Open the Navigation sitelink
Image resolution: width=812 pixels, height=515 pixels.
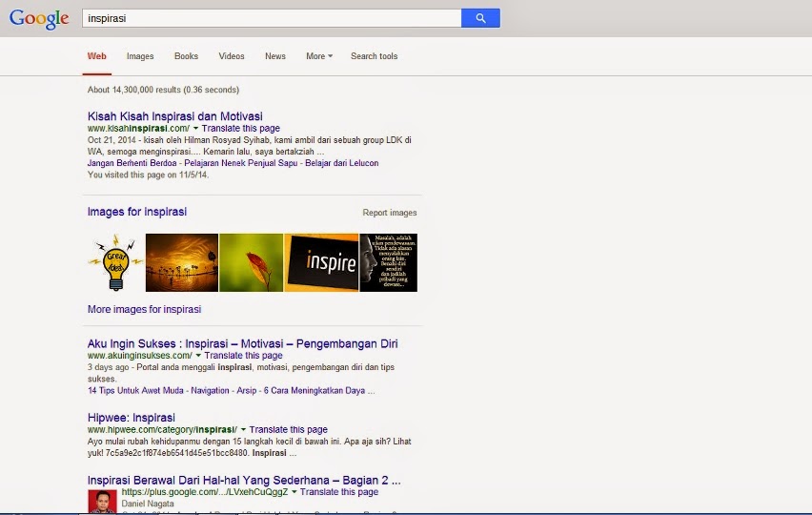[210, 391]
